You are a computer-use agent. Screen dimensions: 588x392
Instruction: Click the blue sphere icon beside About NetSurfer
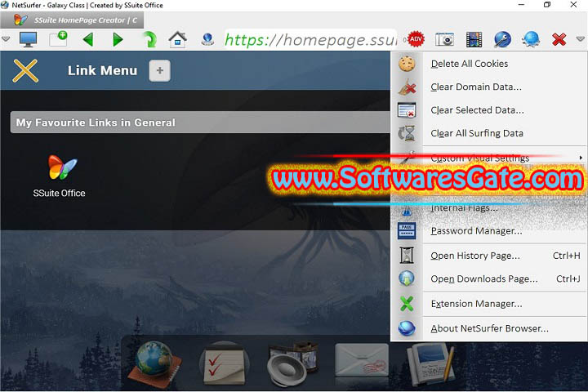click(x=407, y=328)
